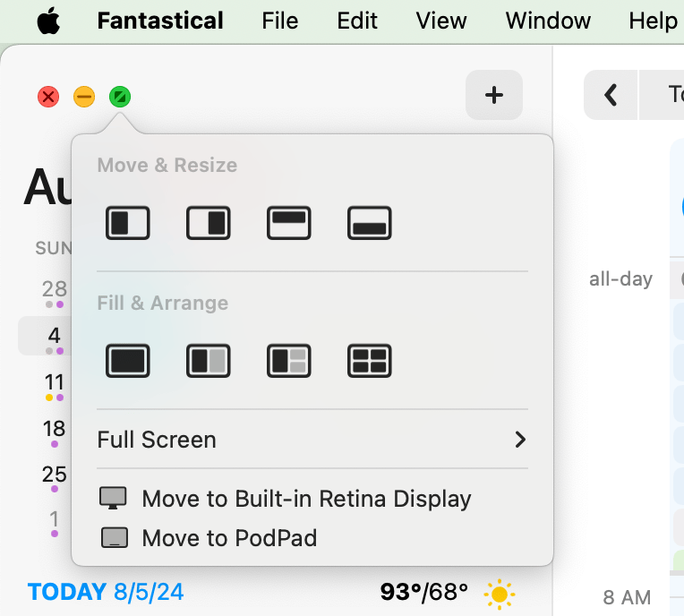
Task: Tile window to right half icon
Action: pyautogui.click(x=208, y=223)
